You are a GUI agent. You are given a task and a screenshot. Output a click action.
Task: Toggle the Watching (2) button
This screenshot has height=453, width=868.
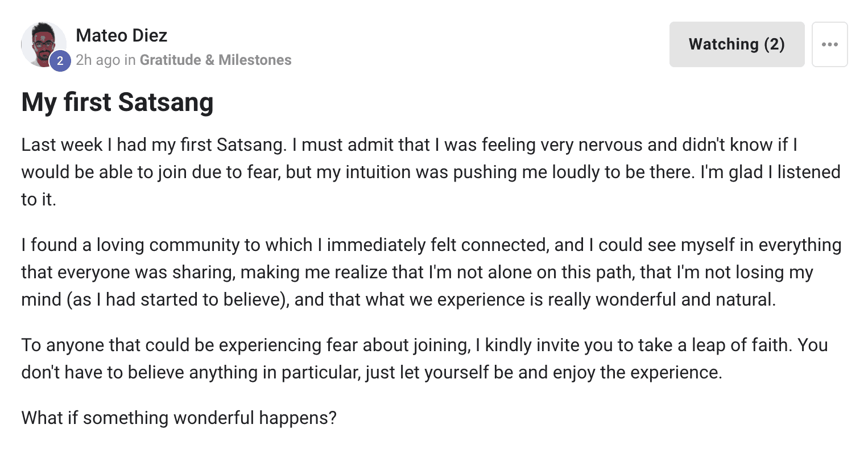click(737, 44)
